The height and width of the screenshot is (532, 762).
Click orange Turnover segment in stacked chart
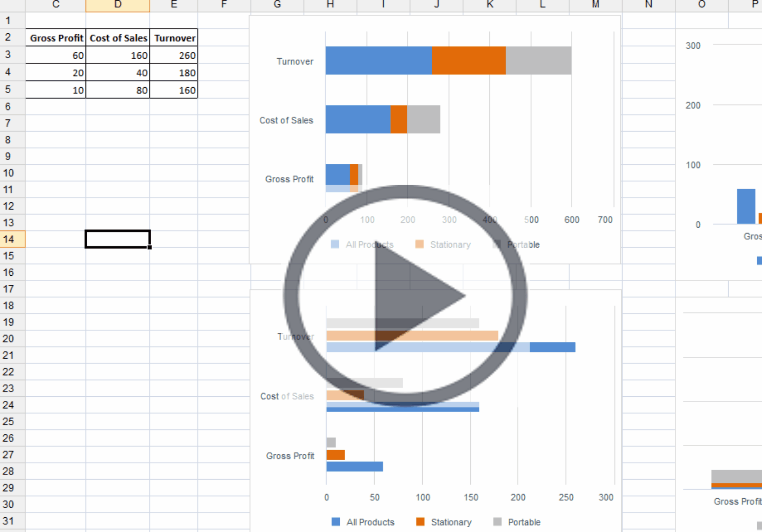tap(469, 60)
